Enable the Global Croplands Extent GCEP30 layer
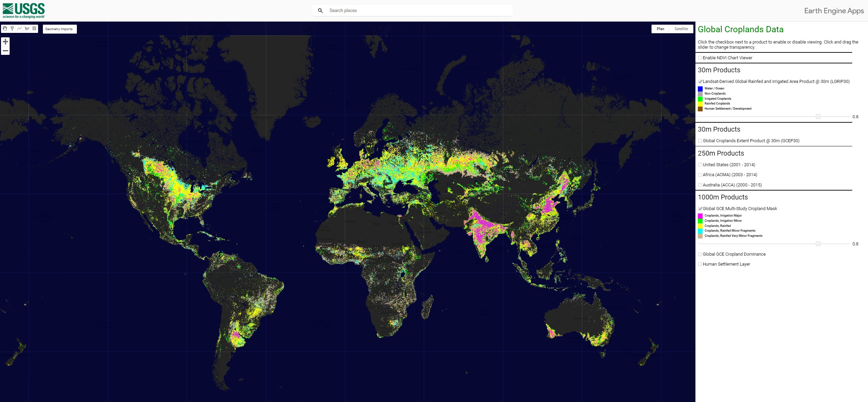This screenshot has height=402, width=868. click(700, 141)
